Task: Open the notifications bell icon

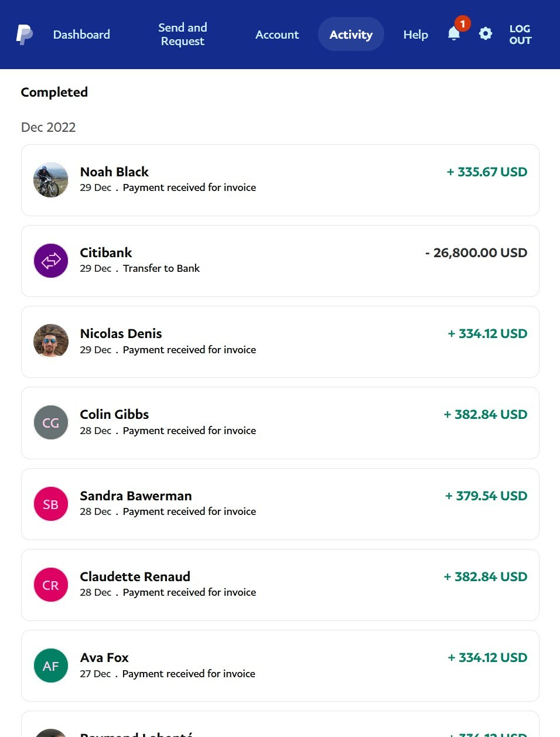Action: 454,34
